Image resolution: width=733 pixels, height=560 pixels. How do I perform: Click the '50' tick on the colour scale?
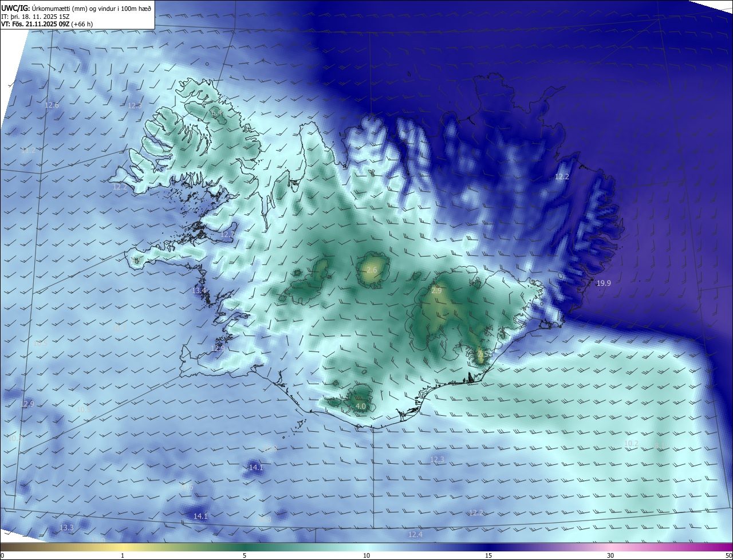tap(728, 555)
